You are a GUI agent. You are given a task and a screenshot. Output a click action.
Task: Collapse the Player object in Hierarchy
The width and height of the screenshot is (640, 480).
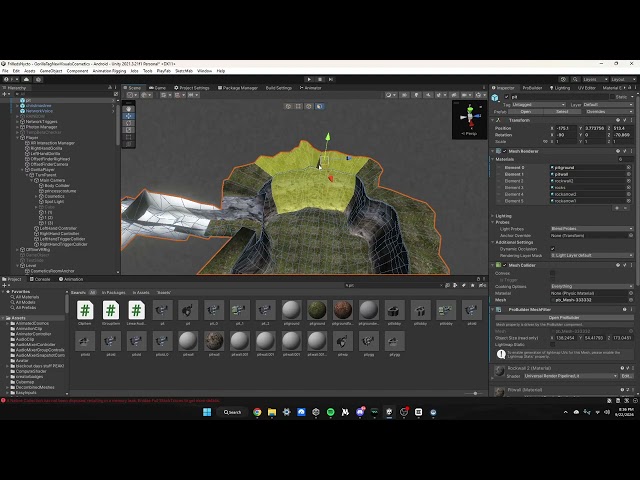click(18, 138)
